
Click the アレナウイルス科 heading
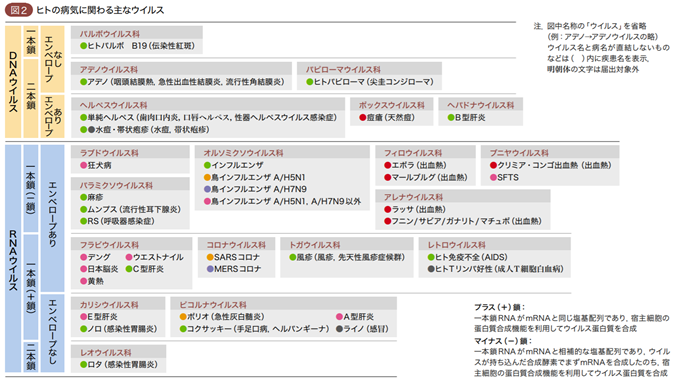[x=413, y=197]
